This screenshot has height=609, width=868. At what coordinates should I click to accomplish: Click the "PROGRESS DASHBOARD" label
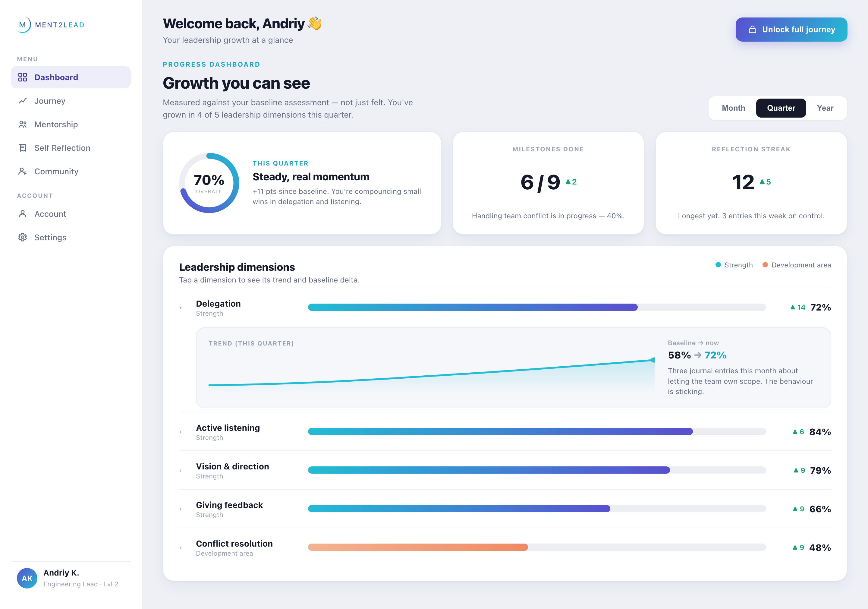coord(211,64)
